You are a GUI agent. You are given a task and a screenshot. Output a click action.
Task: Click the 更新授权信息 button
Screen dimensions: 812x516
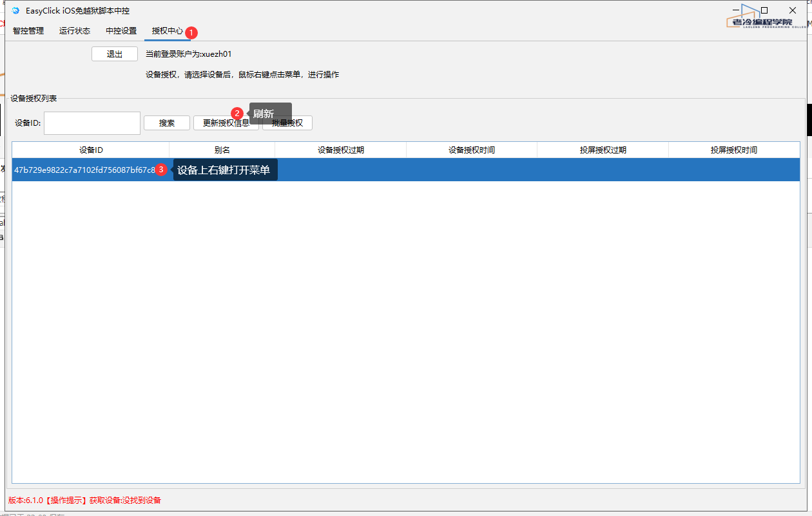(x=226, y=123)
